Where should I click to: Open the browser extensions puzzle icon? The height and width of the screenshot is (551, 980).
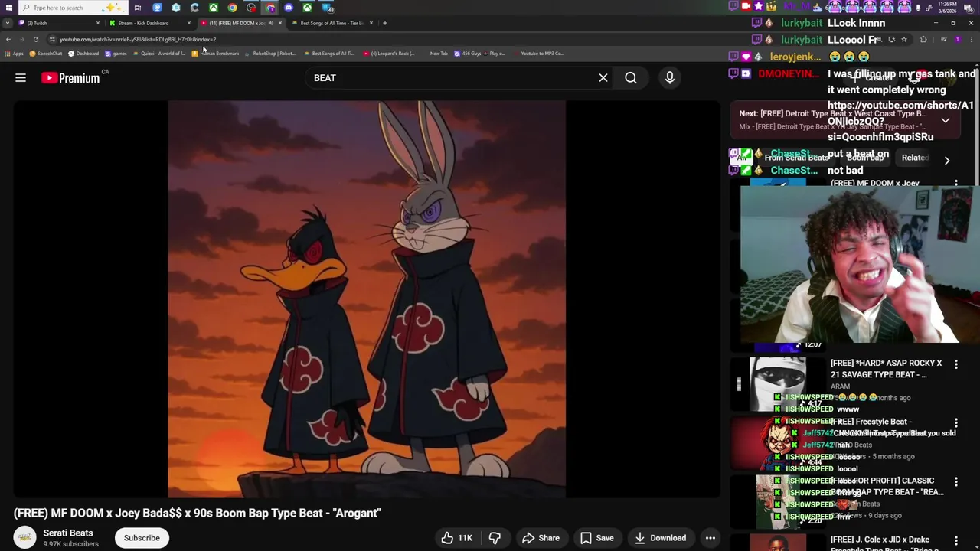[923, 39]
